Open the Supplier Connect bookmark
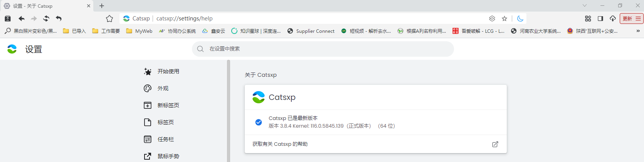 point(311,31)
